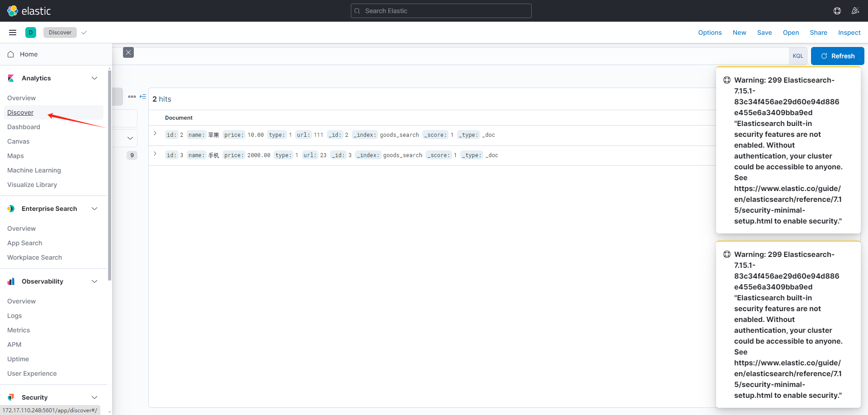Open Dashboard in the sidebar
The width and height of the screenshot is (868, 415).
24,127
